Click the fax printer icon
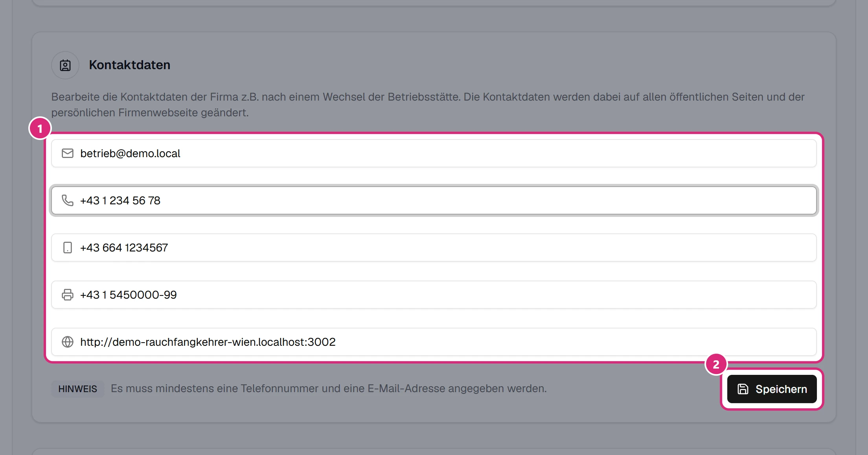The width and height of the screenshot is (868, 455). [x=68, y=295]
